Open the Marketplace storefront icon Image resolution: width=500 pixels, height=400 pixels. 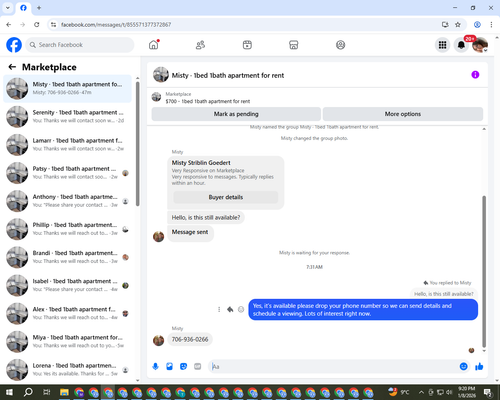tap(294, 45)
